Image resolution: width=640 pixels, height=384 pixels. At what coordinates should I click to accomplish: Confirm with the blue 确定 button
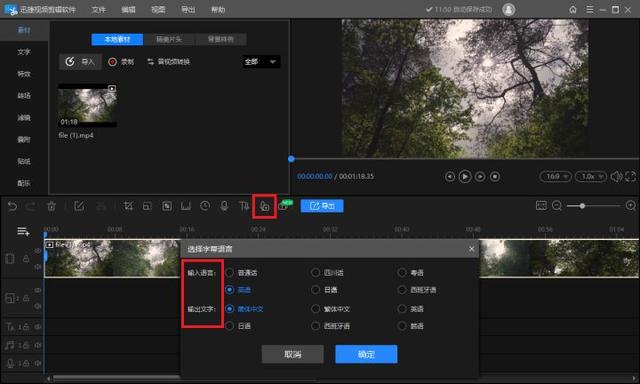[366, 354]
